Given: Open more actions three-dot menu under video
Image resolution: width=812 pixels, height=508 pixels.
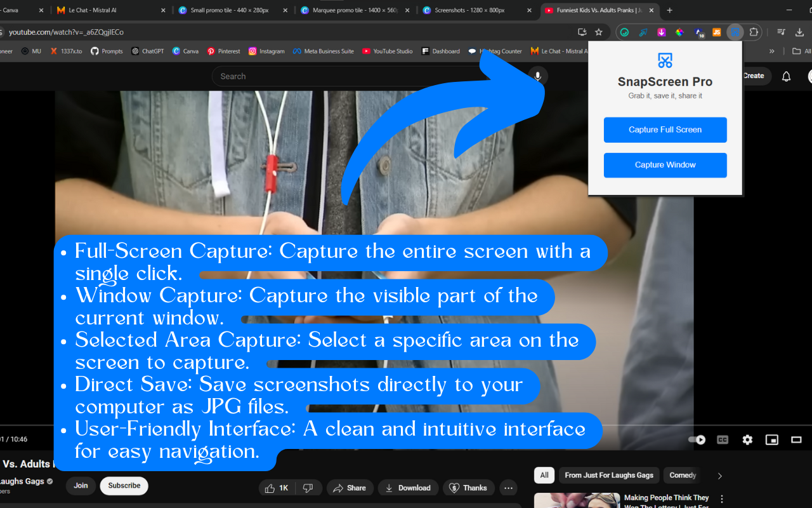Looking at the screenshot, I should coord(508,488).
